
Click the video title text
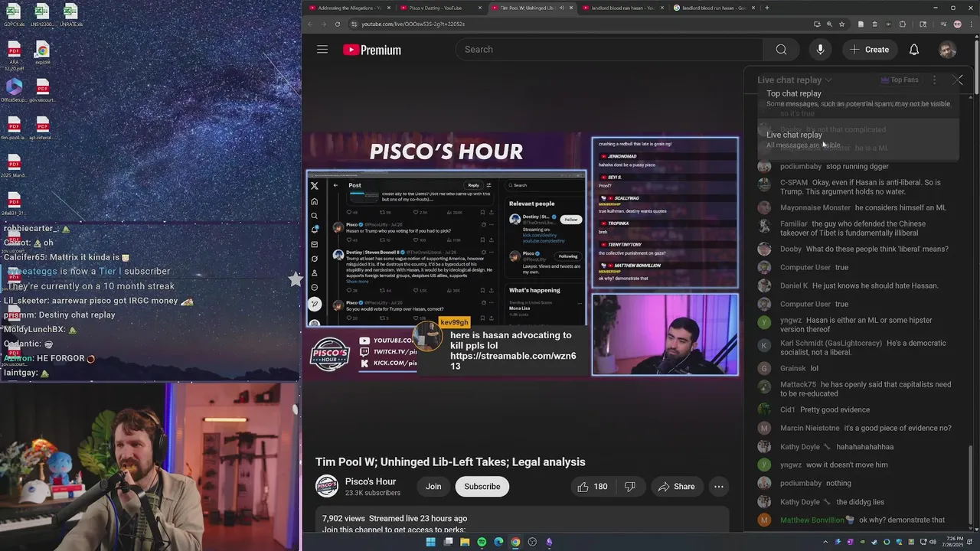450,462
